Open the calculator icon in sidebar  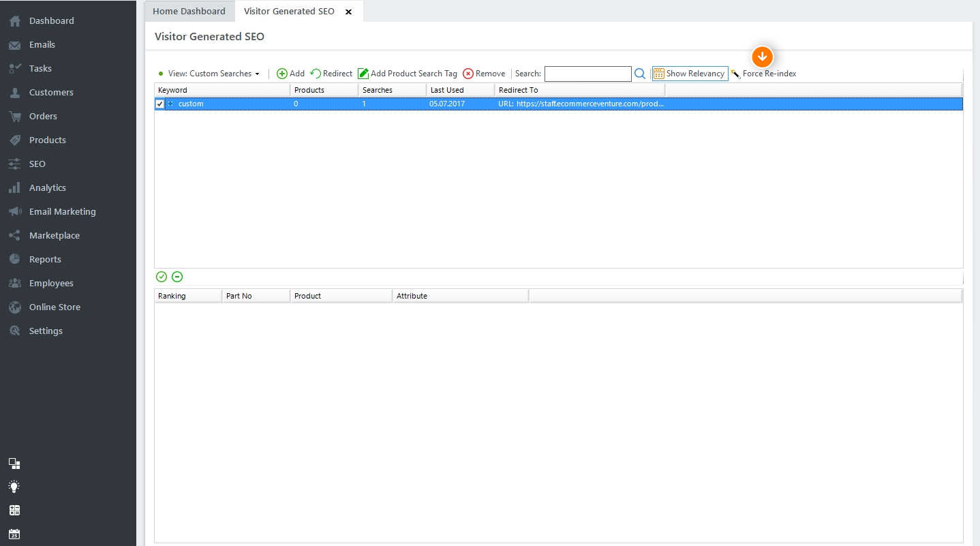tap(14, 510)
